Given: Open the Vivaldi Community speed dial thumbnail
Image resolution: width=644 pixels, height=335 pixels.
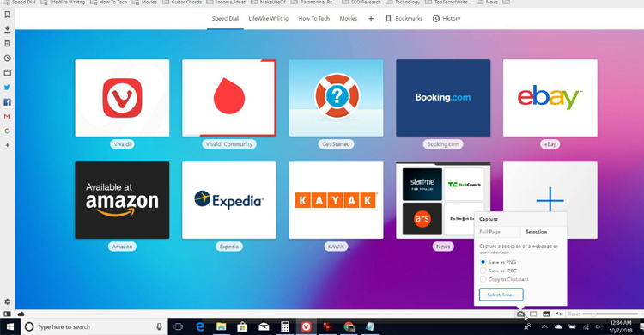Looking at the screenshot, I should pyautogui.click(x=229, y=98).
